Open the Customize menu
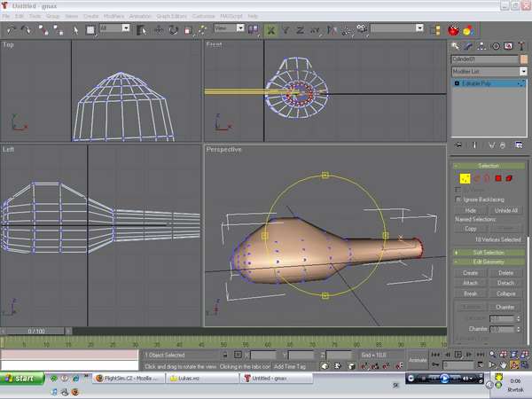The image size is (532, 399). (x=204, y=16)
